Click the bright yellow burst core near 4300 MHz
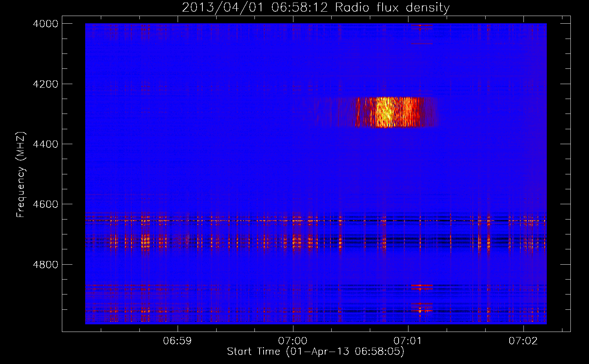The image size is (589, 364). coord(385,112)
